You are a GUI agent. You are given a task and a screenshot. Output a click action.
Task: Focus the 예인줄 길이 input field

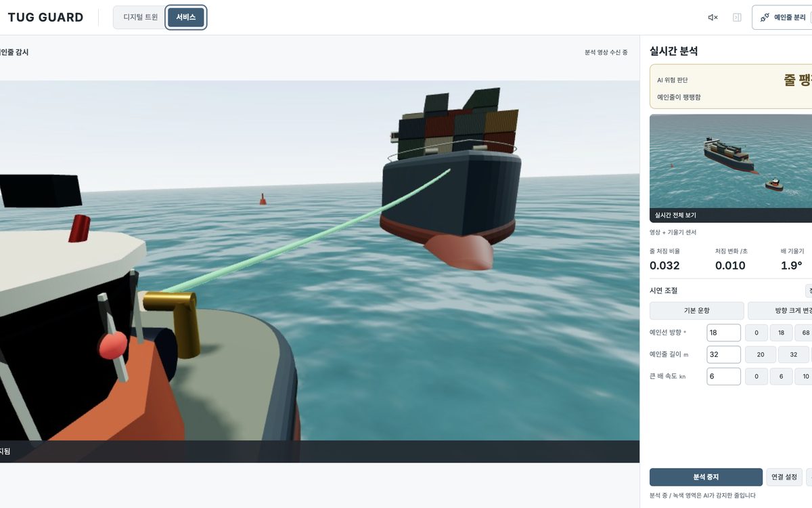tap(723, 354)
